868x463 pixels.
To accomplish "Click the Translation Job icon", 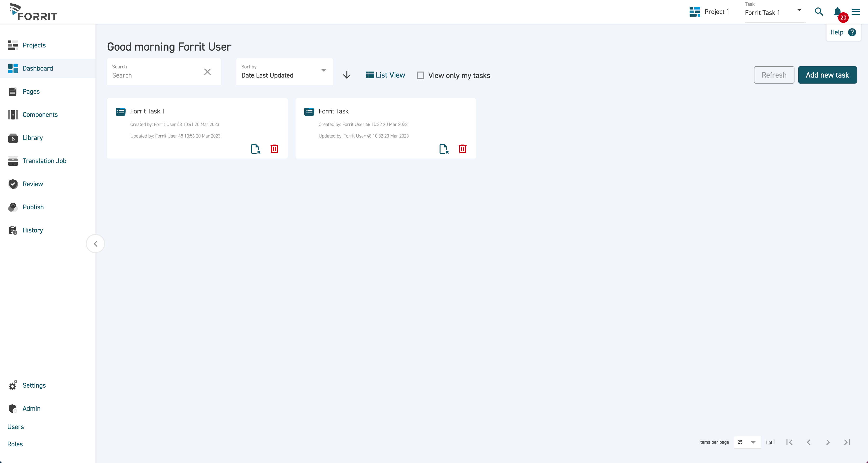I will [13, 161].
